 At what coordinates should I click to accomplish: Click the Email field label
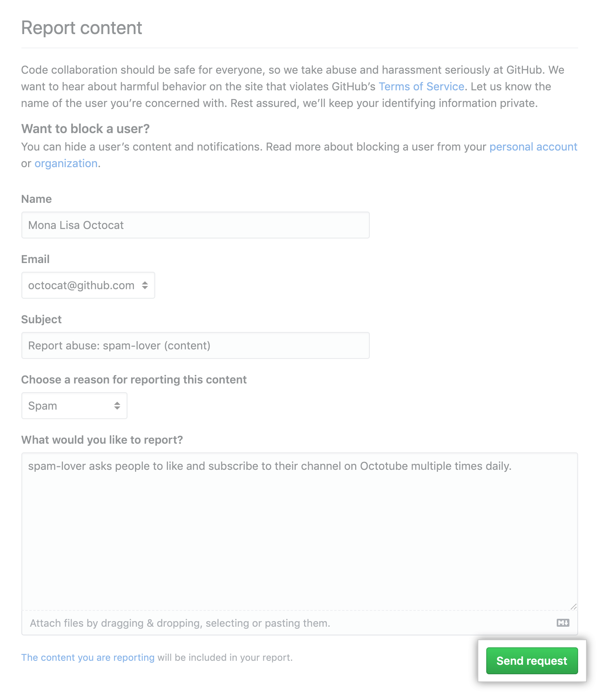tap(35, 259)
